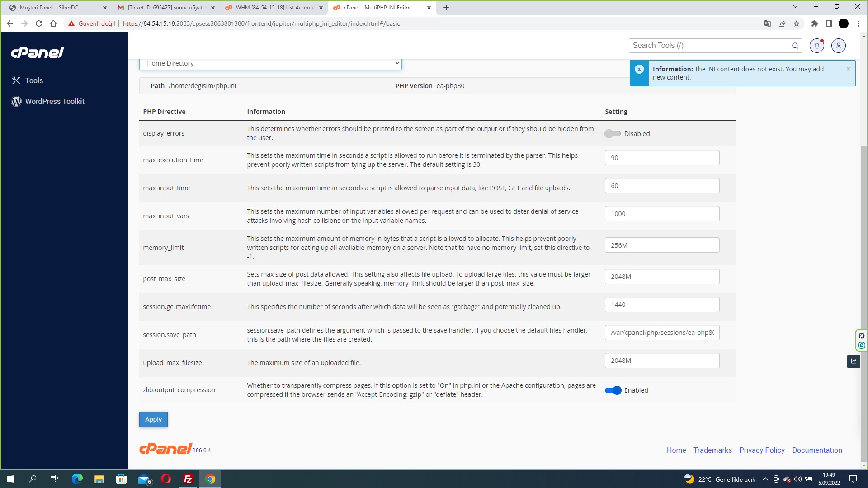Image resolution: width=868 pixels, height=488 pixels.
Task: Open the Chrome tab search chevron
Action: [795, 7]
